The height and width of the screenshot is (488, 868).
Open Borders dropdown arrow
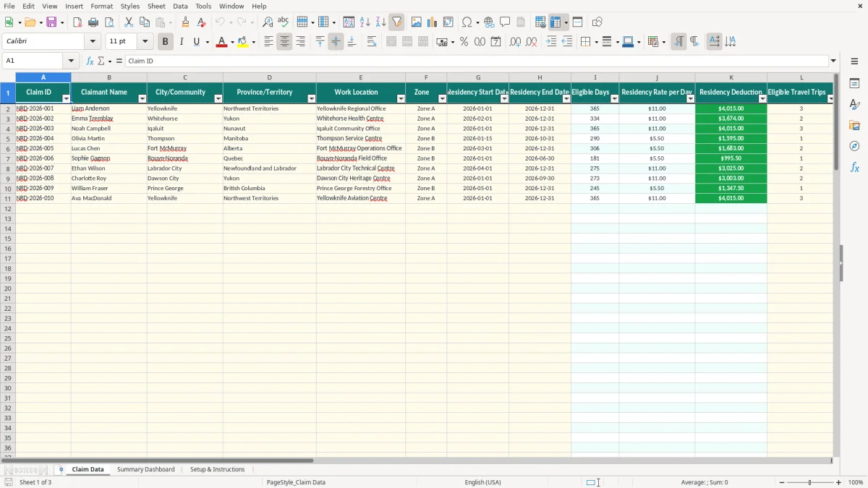click(x=595, y=42)
